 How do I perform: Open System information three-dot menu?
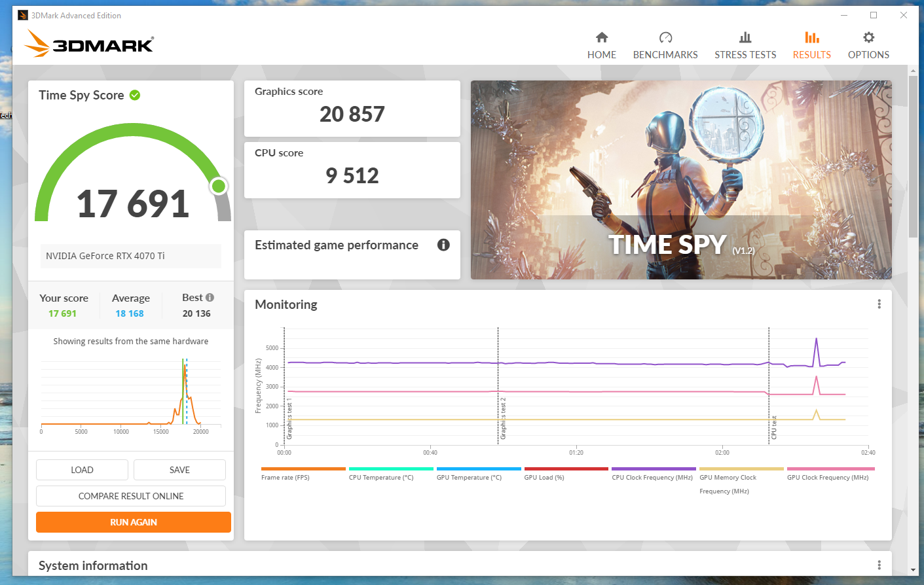[x=879, y=565]
